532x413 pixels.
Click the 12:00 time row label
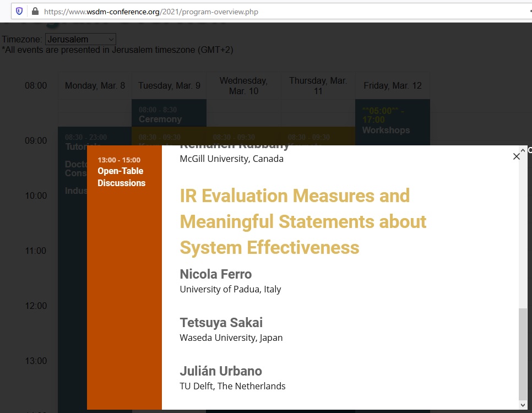point(36,306)
